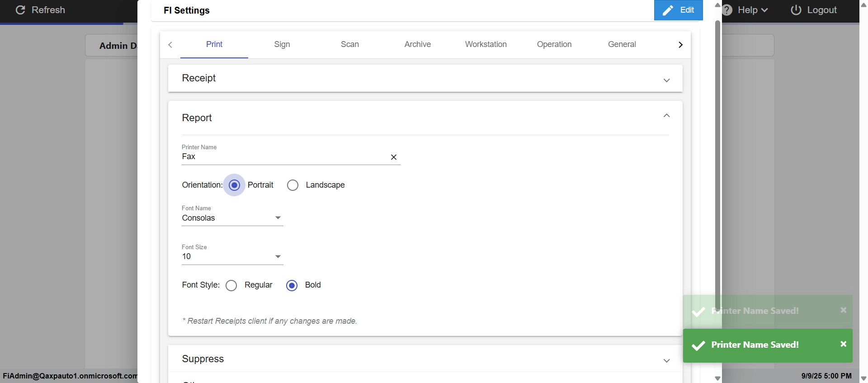Select Portrait orientation
This screenshot has height=383, width=868.
(234, 185)
